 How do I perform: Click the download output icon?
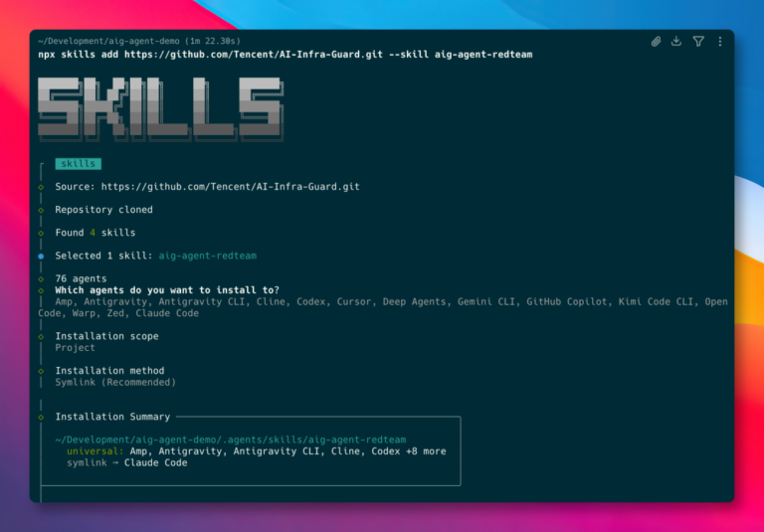coord(676,41)
